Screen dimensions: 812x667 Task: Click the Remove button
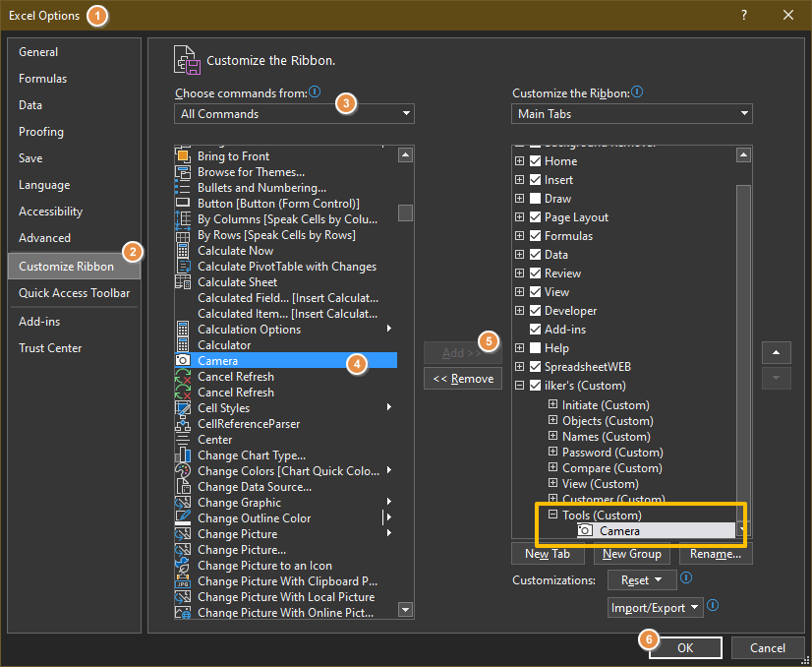pyautogui.click(x=463, y=379)
